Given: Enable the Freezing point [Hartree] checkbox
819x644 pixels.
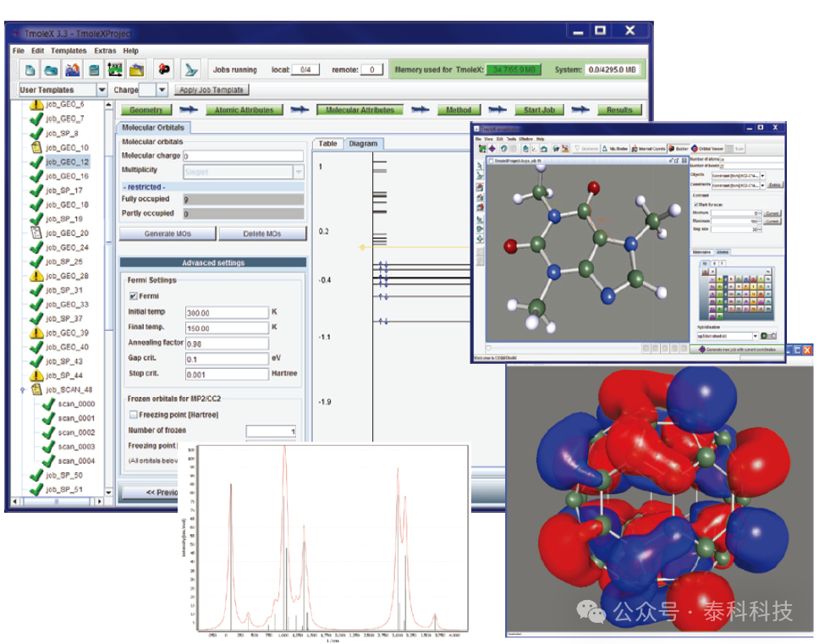Looking at the screenshot, I should 133,414.
